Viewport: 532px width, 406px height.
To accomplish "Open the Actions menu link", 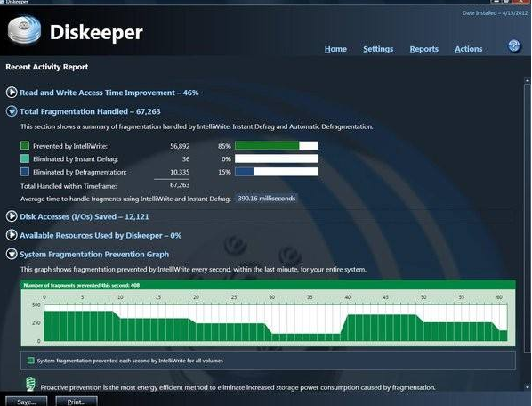I will (468, 49).
